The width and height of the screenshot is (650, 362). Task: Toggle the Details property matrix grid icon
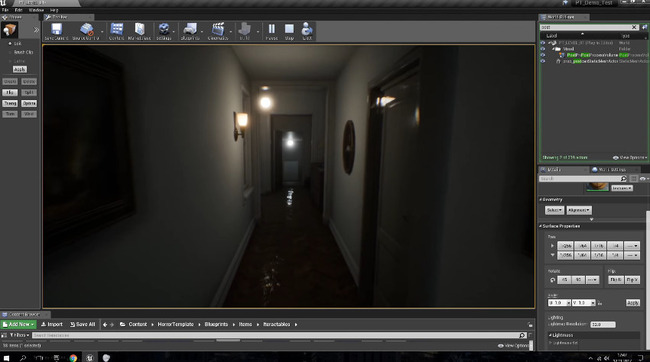tap(633, 178)
